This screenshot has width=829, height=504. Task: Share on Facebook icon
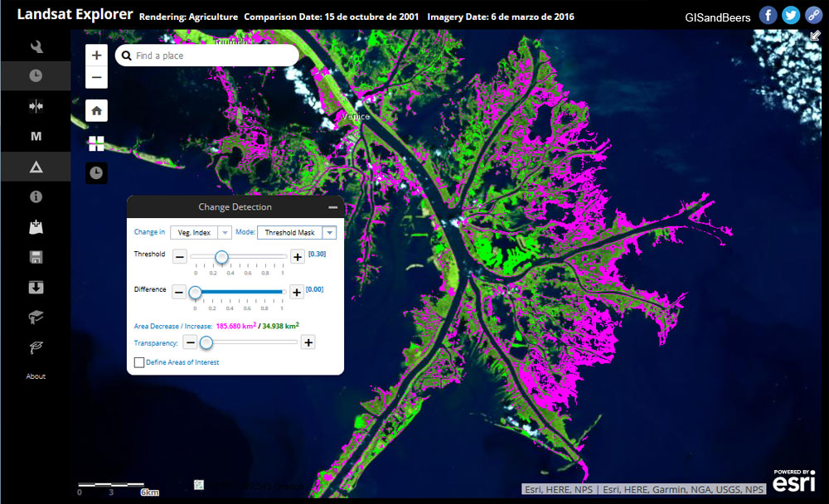click(768, 15)
